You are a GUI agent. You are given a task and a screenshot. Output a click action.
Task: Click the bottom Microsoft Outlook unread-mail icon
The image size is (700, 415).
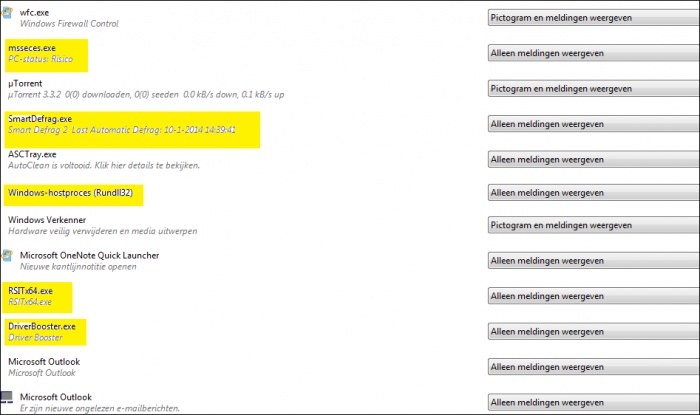(7, 397)
